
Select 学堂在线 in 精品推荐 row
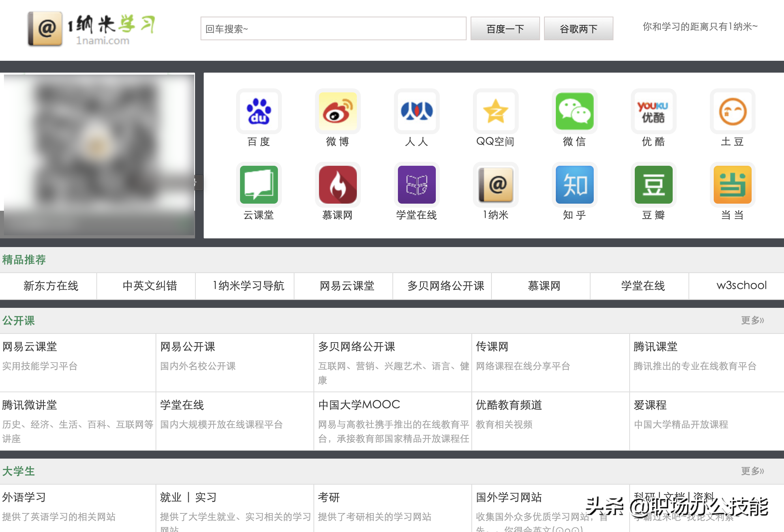point(643,286)
